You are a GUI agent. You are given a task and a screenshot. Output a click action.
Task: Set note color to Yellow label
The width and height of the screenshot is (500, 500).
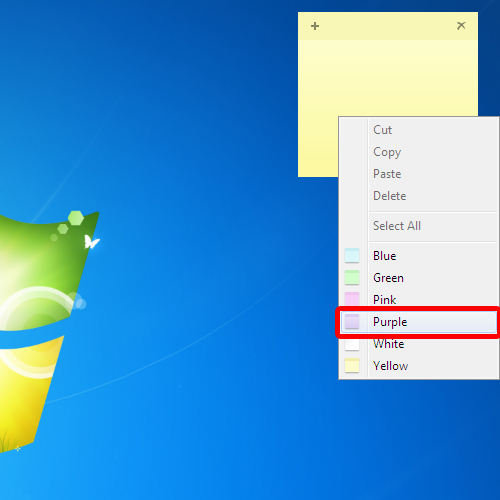[x=390, y=366]
